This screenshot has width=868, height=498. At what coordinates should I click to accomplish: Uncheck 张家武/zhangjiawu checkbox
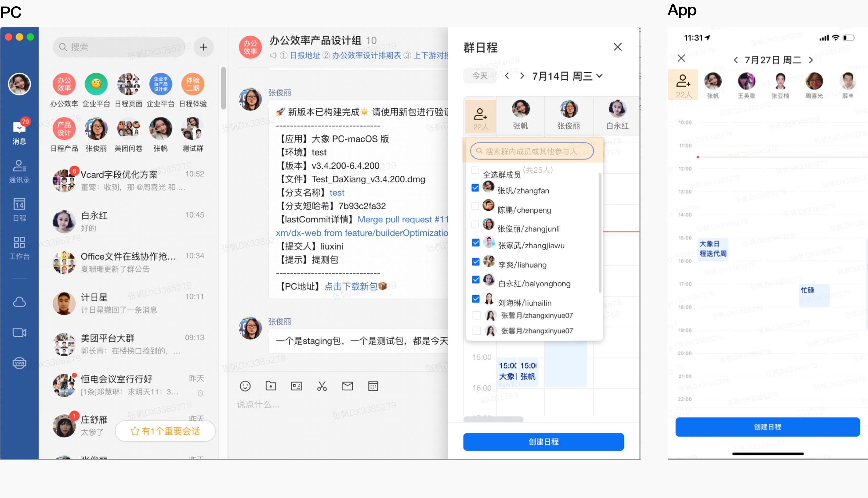(x=476, y=242)
